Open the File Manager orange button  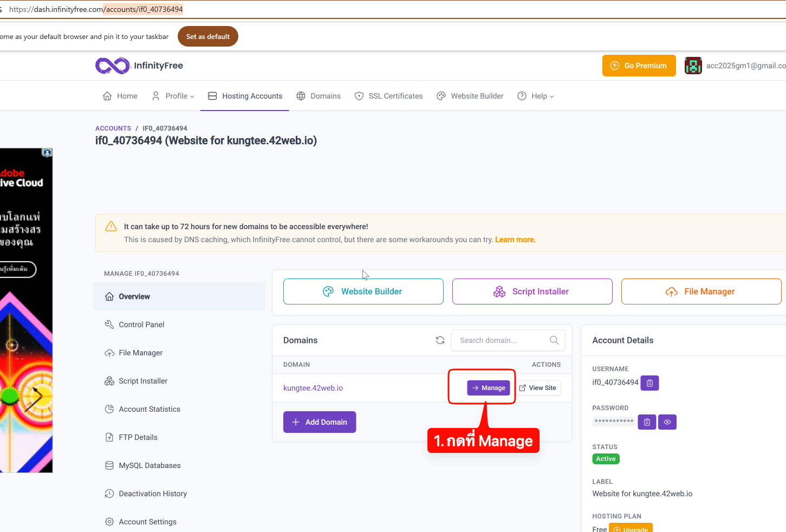coord(701,291)
